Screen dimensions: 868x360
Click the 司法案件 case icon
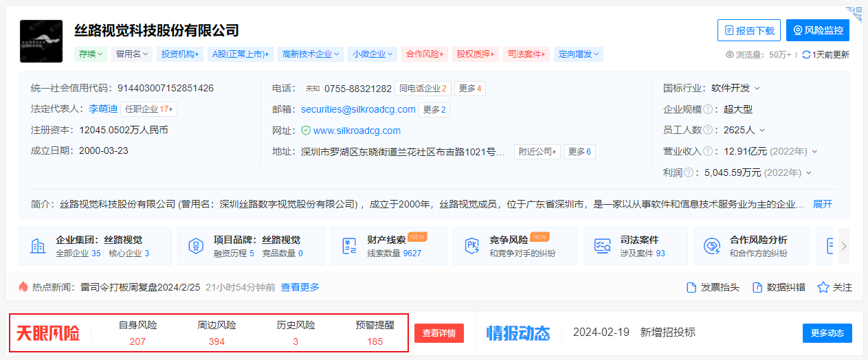click(x=603, y=246)
